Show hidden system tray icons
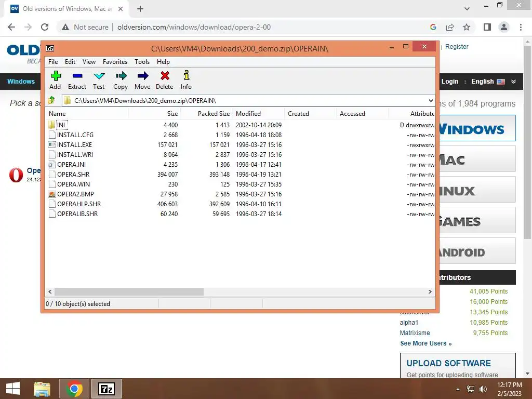 pyautogui.click(x=458, y=389)
